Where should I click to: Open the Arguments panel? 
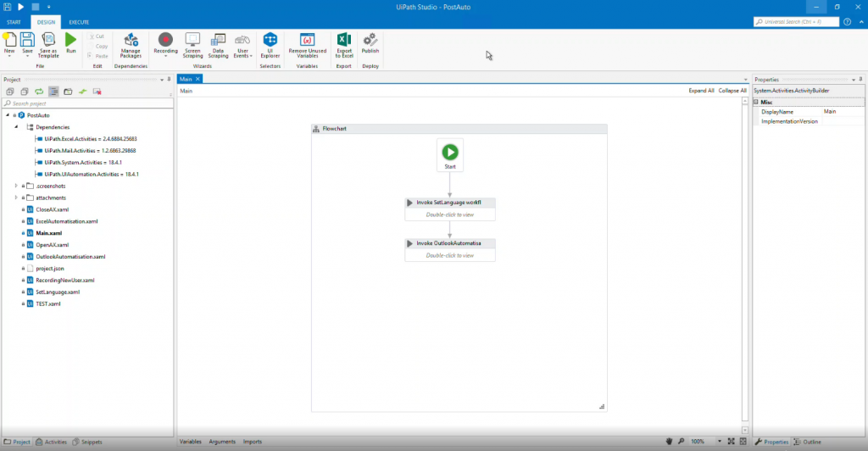pos(222,442)
